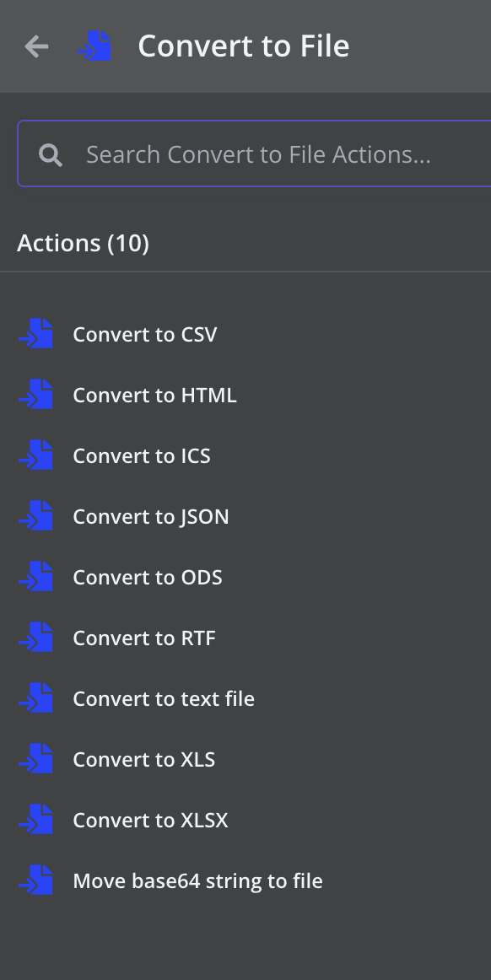Click the Actions (10) section heading
491x980 pixels.
[x=84, y=243]
